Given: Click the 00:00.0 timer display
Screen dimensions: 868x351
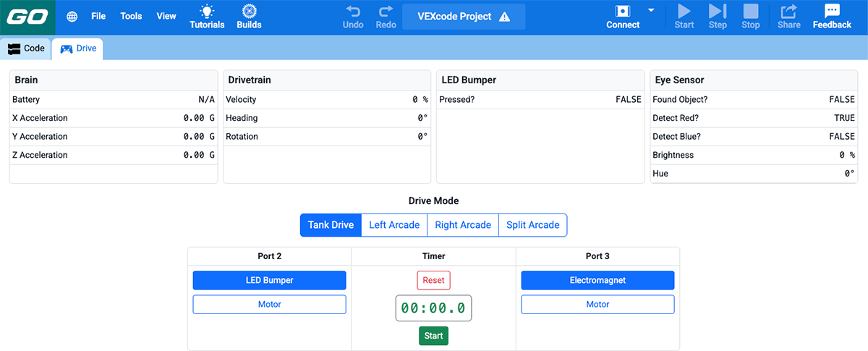Looking at the screenshot, I should coord(433,308).
